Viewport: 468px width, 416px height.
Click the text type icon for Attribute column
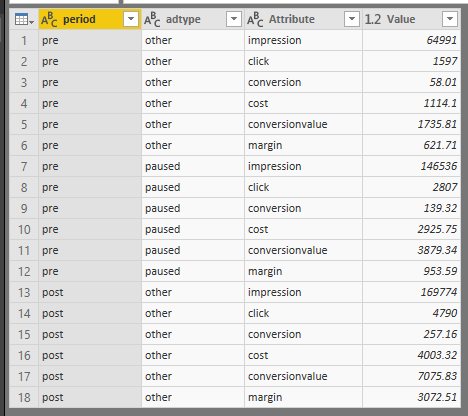[255, 19]
